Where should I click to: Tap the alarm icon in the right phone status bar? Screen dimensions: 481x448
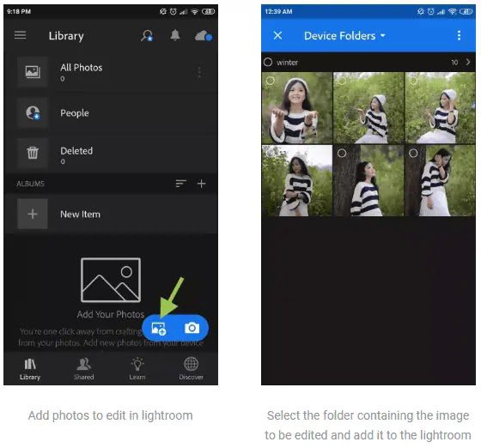tap(431, 12)
